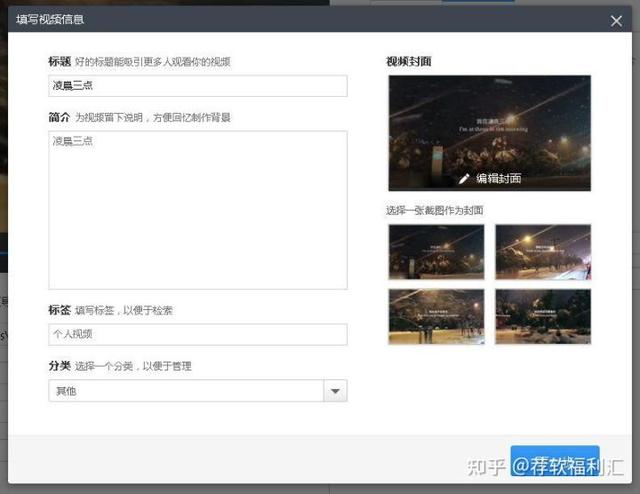
Task: Click the 简介 description text area
Action: [x=198, y=210]
